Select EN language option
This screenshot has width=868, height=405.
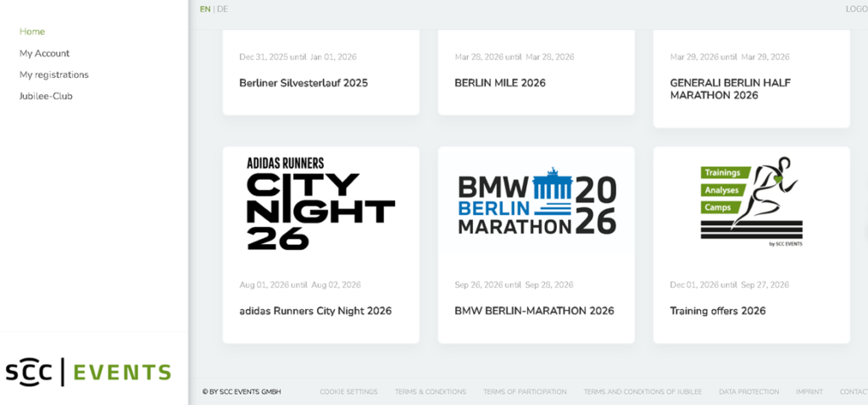click(205, 9)
